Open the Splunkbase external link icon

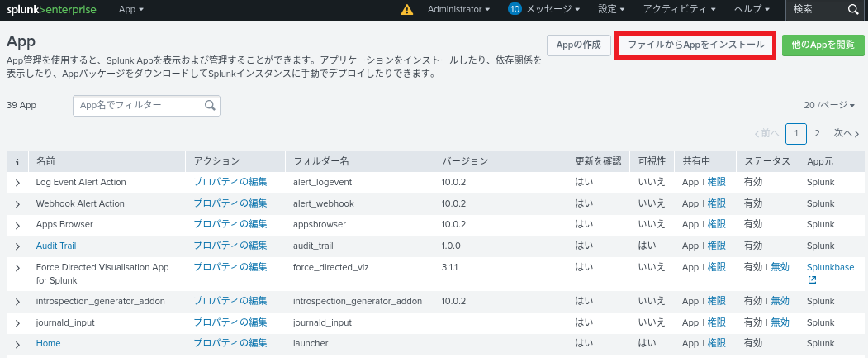point(812,280)
